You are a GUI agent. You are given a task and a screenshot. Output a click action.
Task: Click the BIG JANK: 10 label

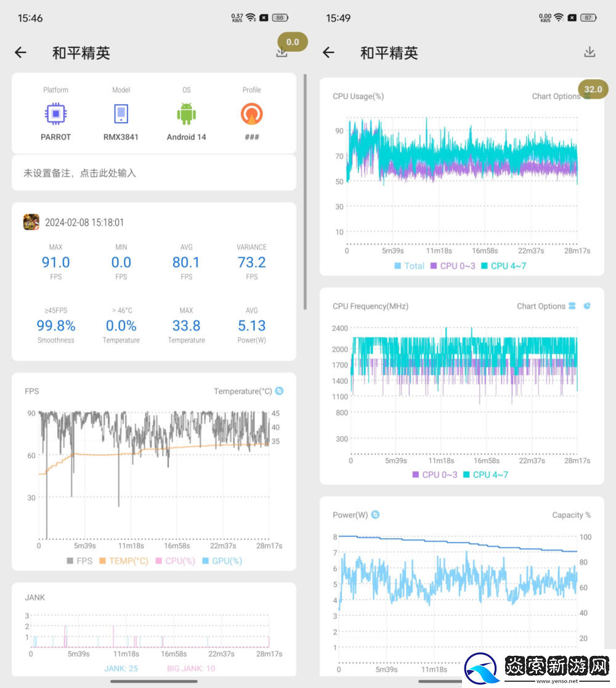pos(191,668)
